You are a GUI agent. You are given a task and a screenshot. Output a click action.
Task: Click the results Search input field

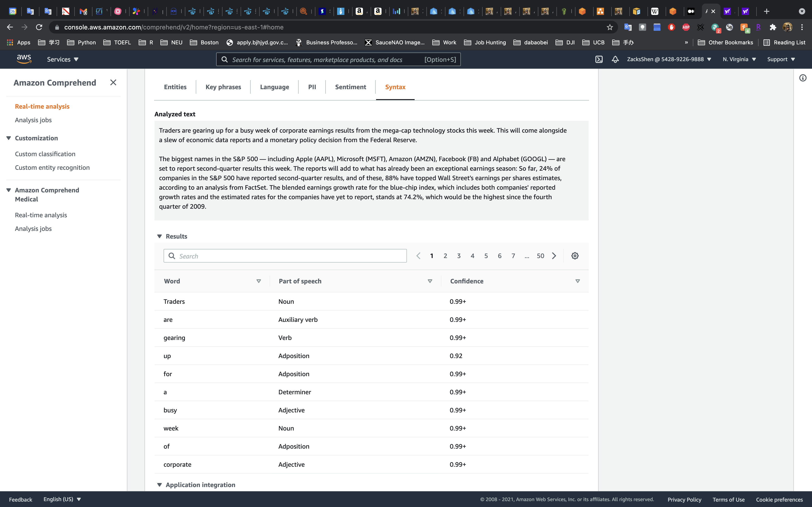tap(285, 256)
